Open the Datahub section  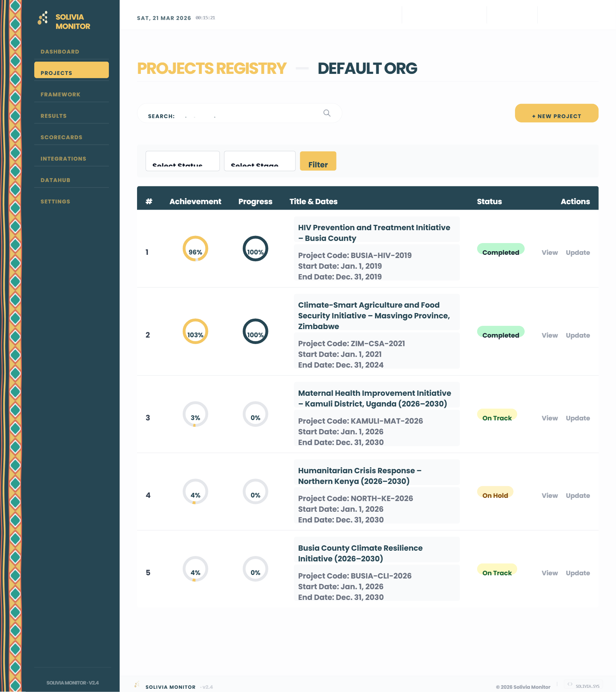click(x=55, y=180)
